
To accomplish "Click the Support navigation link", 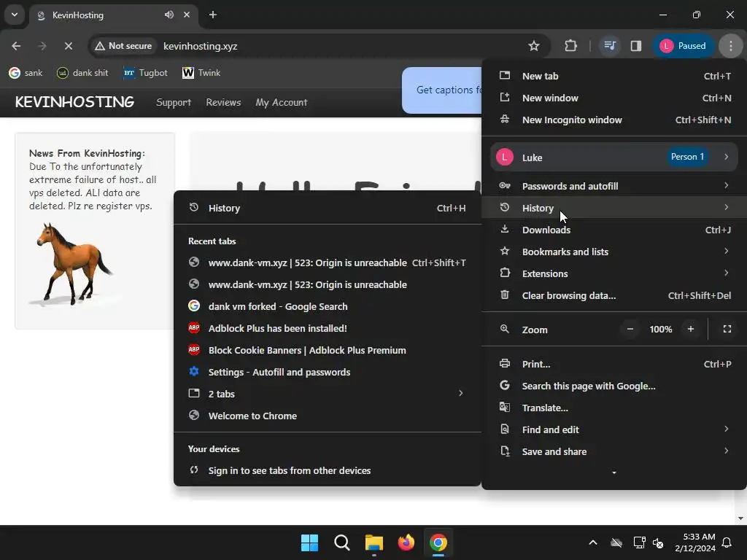I will pos(174,102).
